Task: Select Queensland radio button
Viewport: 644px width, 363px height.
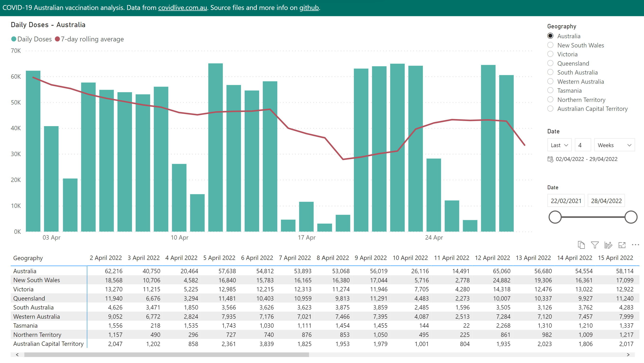Action: pyautogui.click(x=550, y=63)
